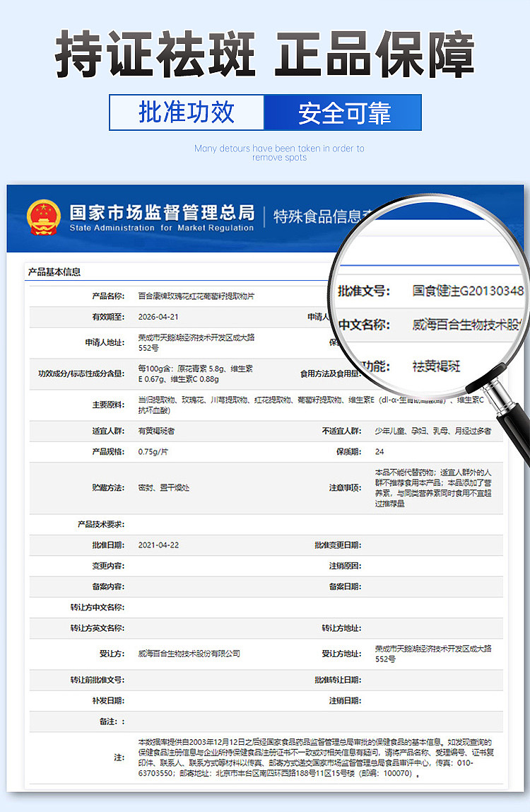The image size is (530, 812).
Task: Select the magnified function value 祛黄褐斑
Action: (436, 366)
